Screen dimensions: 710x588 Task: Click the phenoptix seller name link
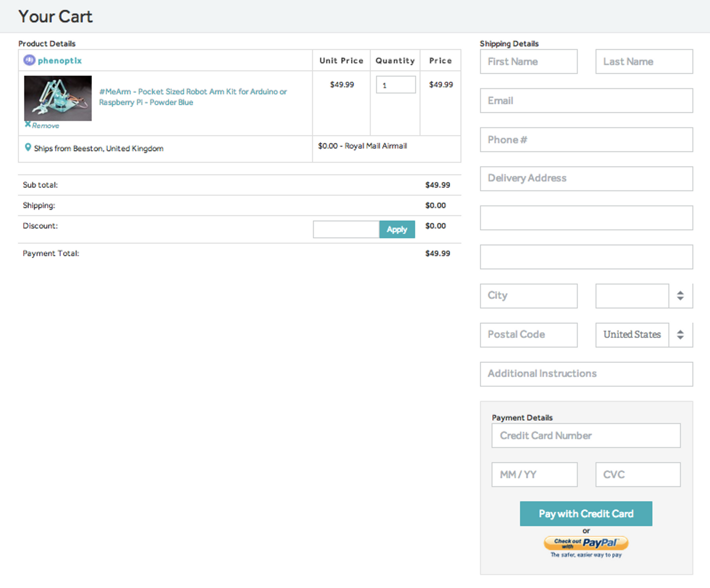pyautogui.click(x=60, y=61)
